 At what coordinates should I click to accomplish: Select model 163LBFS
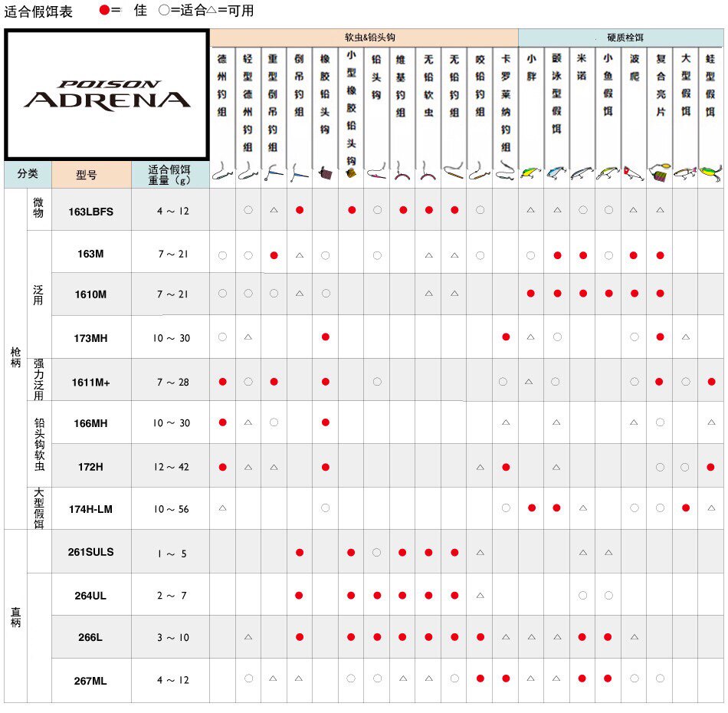(x=91, y=212)
